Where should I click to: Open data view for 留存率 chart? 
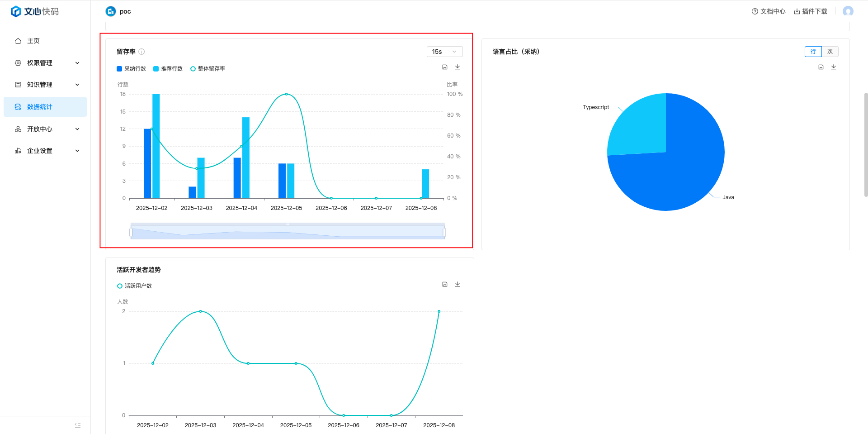(x=445, y=67)
